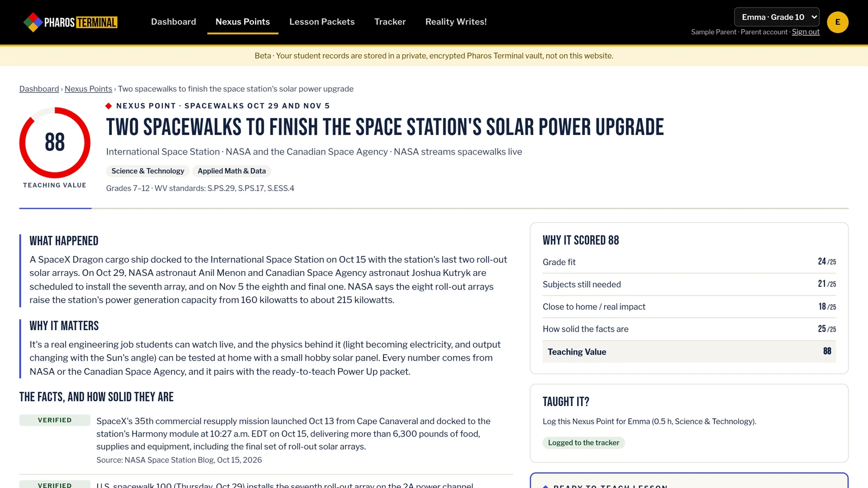This screenshot has width=868, height=488.
Task: Click the Sign out link
Action: [806, 32]
